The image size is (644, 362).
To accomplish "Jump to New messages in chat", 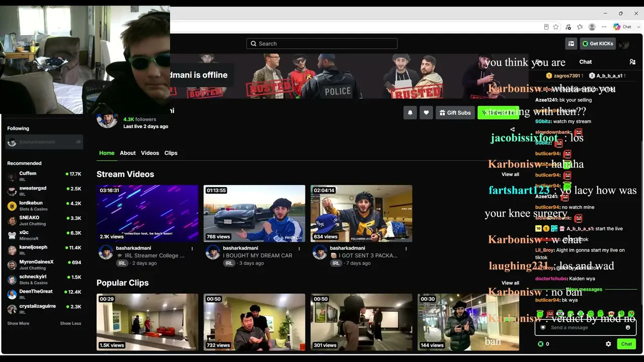I will tap(585, 290).
